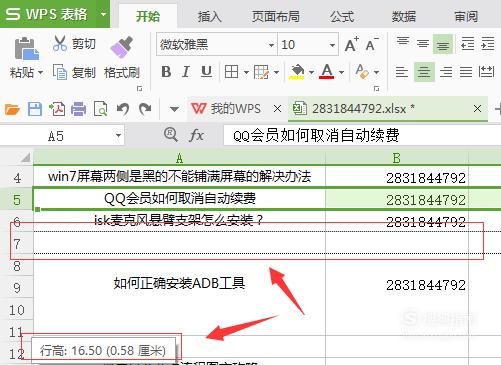Align text to vertical middle
This screenshot has width=501, height=365.
pos(423,43)
